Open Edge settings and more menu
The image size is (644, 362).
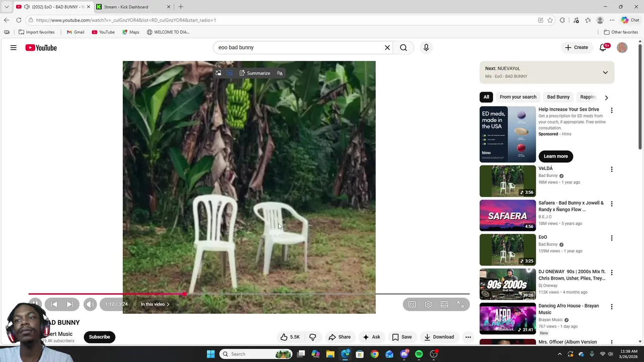pyautogui.click(x=612, y=20)
